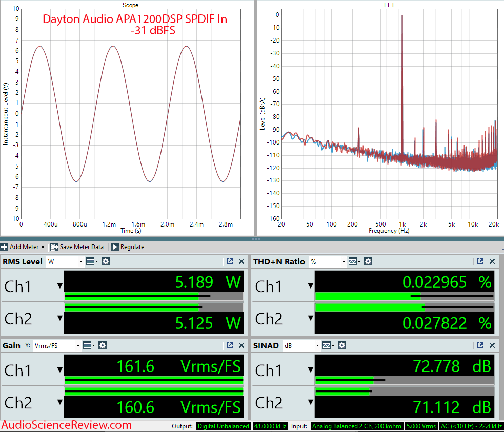This screenshot has width=504, height=432.
Task: Click the SINAD Ch1 72.778 dB reading
Action: pos(452,366)
